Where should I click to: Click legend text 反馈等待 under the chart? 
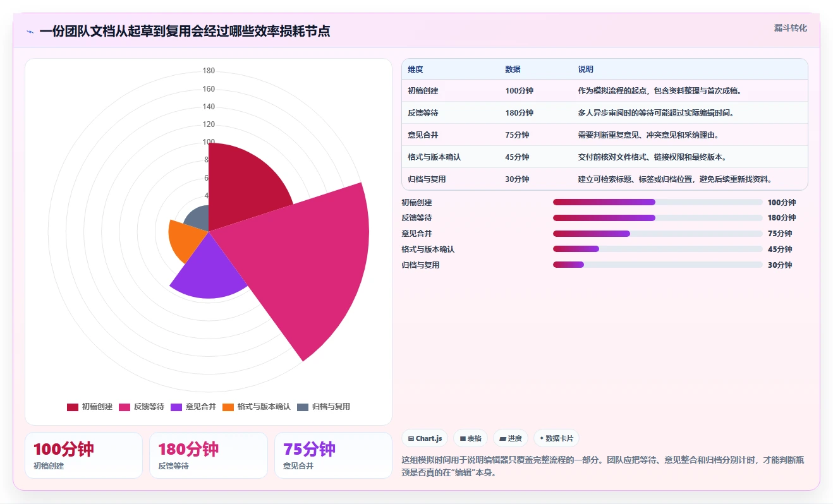pyautogui.click(x=149, y=407)
